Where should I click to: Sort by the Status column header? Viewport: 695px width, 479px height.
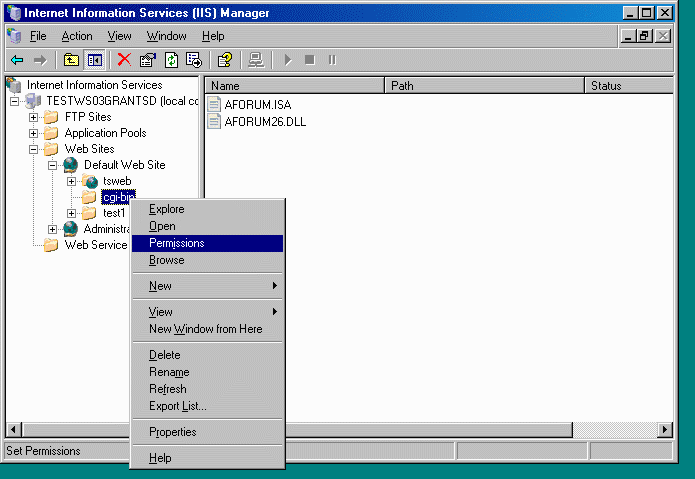(x=629, y=86)
